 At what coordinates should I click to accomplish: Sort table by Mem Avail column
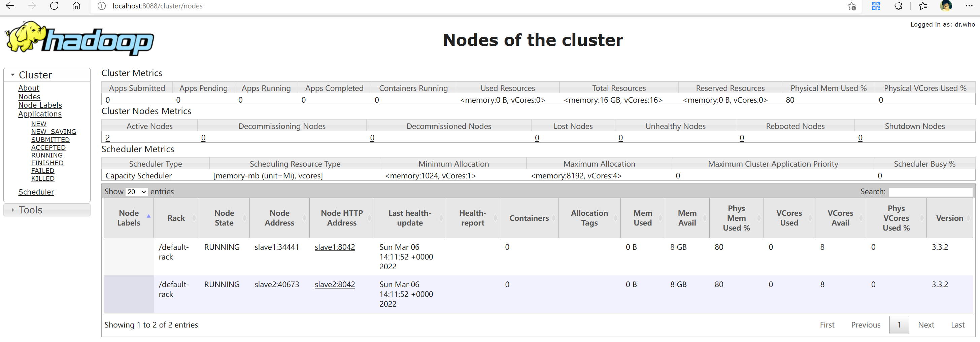687,218
